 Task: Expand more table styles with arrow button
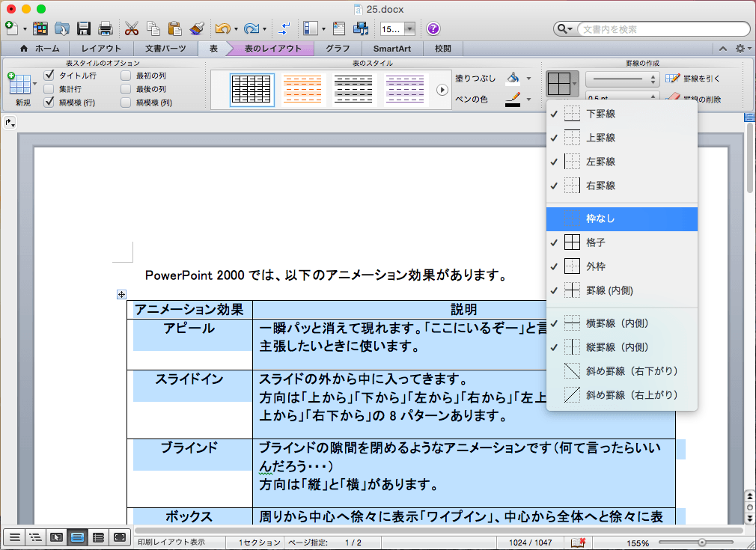[442, 90]
